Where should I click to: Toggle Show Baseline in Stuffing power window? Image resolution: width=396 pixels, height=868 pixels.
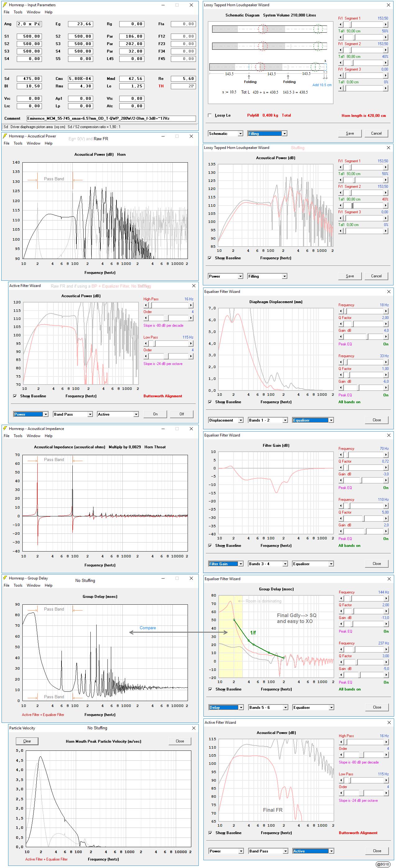[x=210, y=258]
